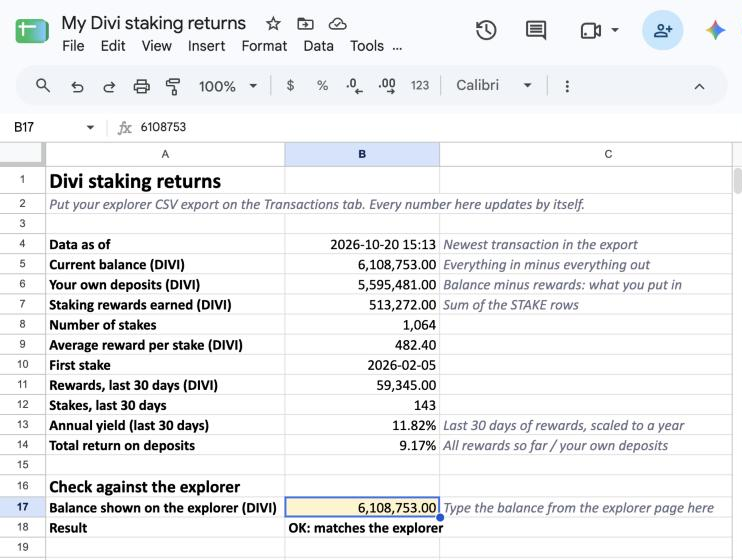Select the cell showing 59,345.00

[x=362, y=385]
